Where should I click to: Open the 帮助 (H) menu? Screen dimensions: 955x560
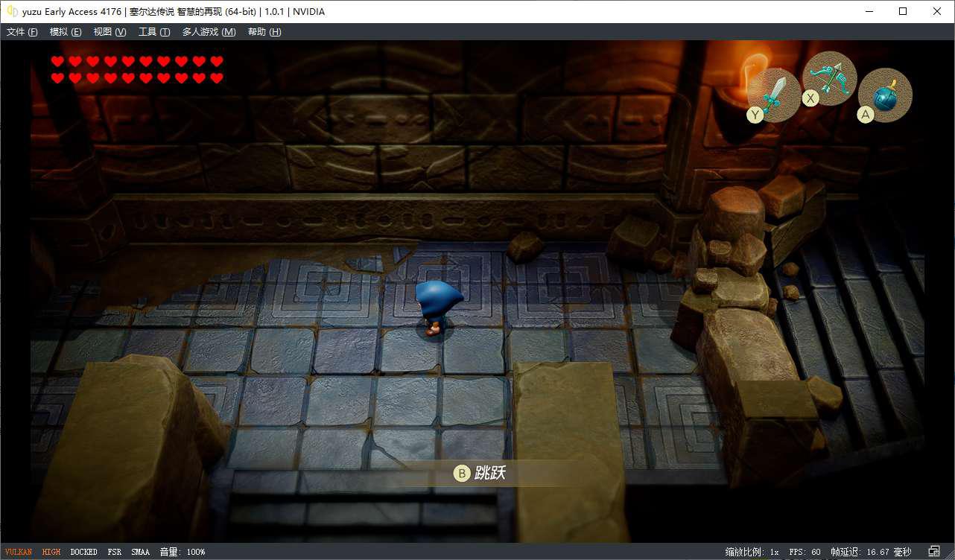pyautogui.click(x=264, y=32)
